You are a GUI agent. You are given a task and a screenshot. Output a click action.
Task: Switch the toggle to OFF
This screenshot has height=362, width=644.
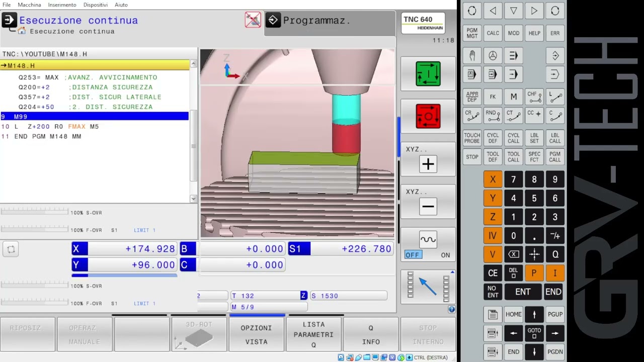point(413,255)
